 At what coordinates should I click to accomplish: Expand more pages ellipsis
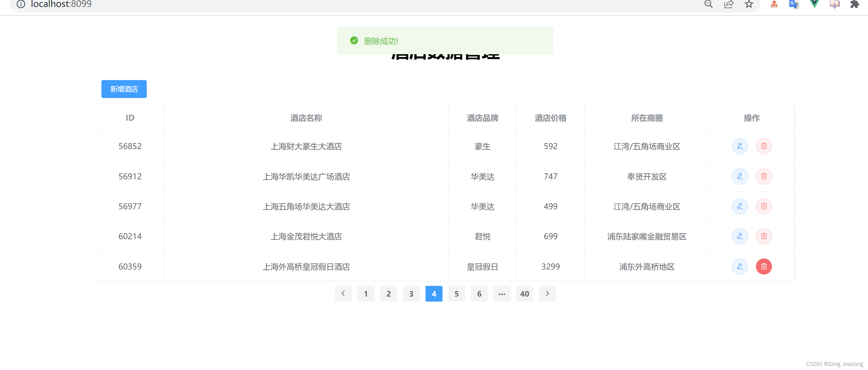tap(502, 294)
